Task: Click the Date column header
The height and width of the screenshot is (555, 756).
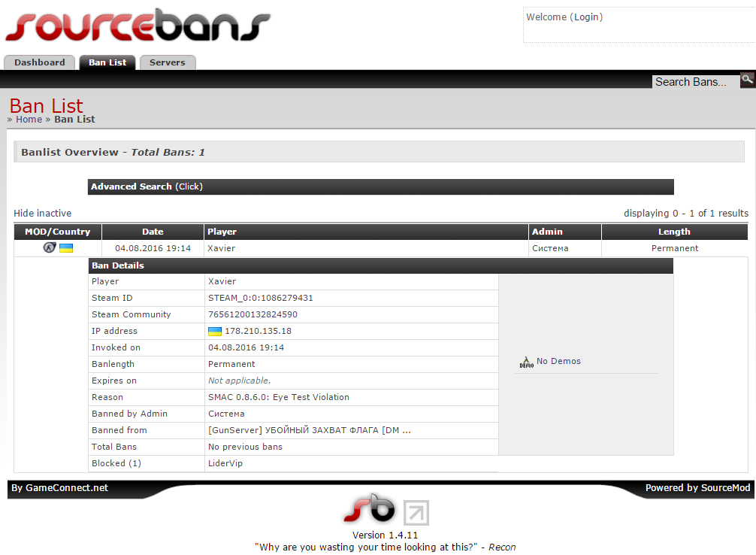Action: [x=153, y=232]
